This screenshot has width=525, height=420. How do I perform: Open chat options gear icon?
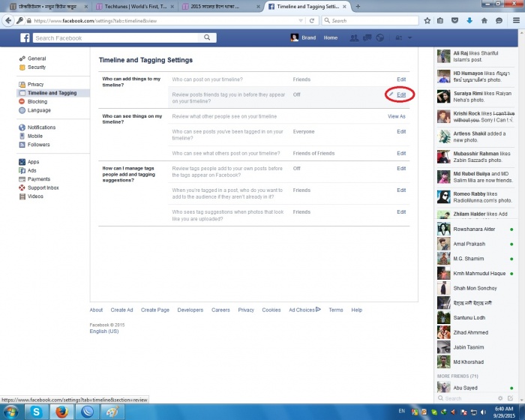click(x=500, y=398)
